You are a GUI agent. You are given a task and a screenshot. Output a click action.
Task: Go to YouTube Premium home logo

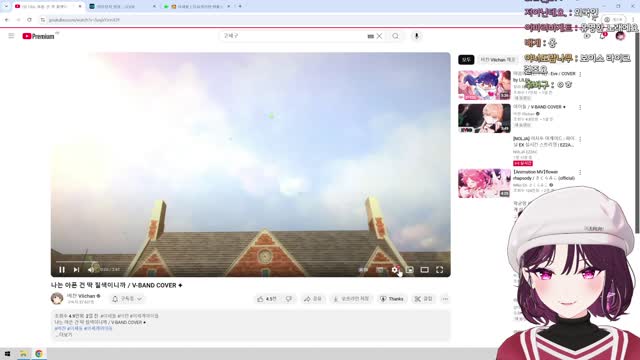tap(39, 36)
